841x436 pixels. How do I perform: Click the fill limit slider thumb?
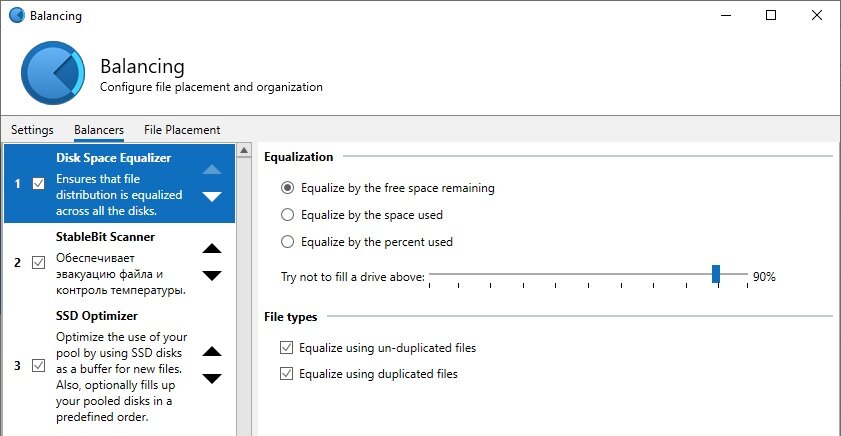(x=715, y=274)
